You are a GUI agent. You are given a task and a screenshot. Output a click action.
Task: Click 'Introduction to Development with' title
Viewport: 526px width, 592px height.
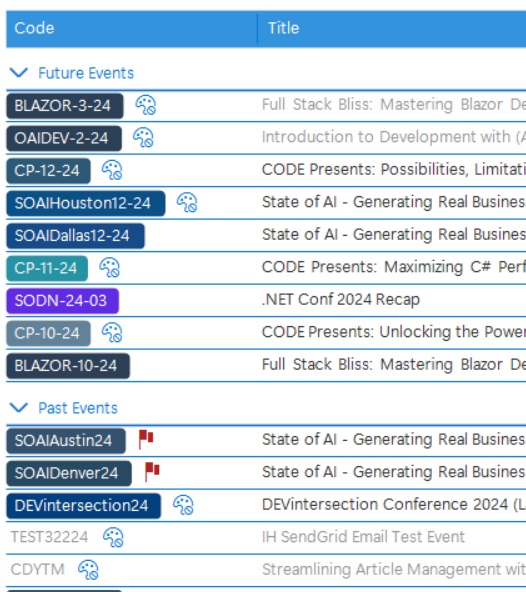pos(393,137)
